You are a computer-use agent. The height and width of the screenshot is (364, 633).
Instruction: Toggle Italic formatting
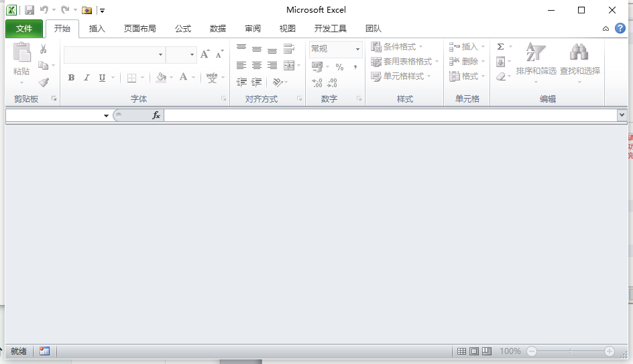click(87, 78)
